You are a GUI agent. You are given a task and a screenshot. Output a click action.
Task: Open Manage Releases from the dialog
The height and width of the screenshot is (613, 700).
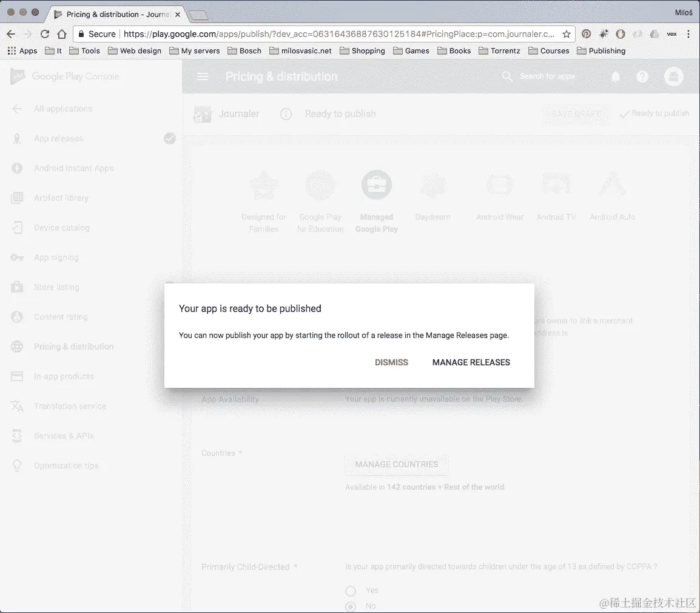[471, 362]
